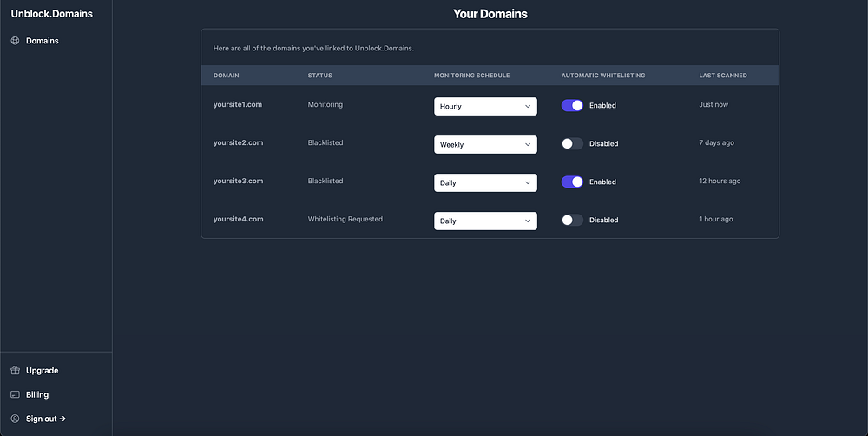Click the Disabled label for yoursite4.com
The image size is (868, 436).
point(603,220)
